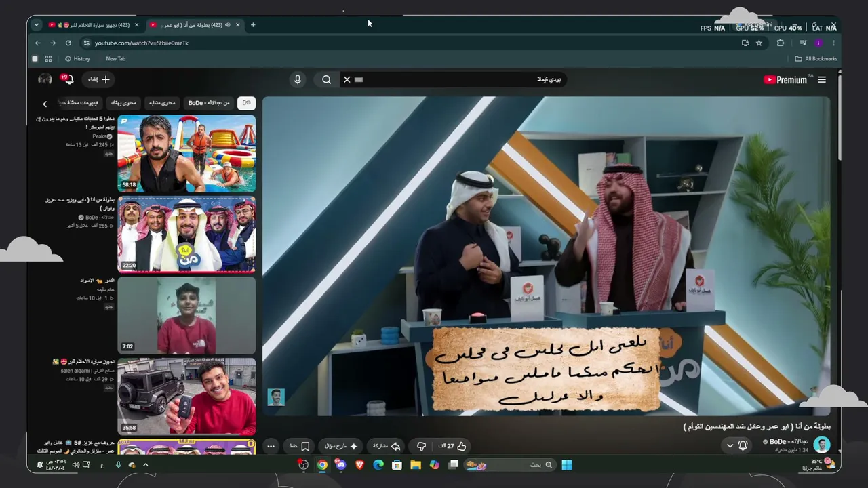
Task: Select the 'فيديوهات محمّلة حديثًا' chip
Action: click(81, 102)
